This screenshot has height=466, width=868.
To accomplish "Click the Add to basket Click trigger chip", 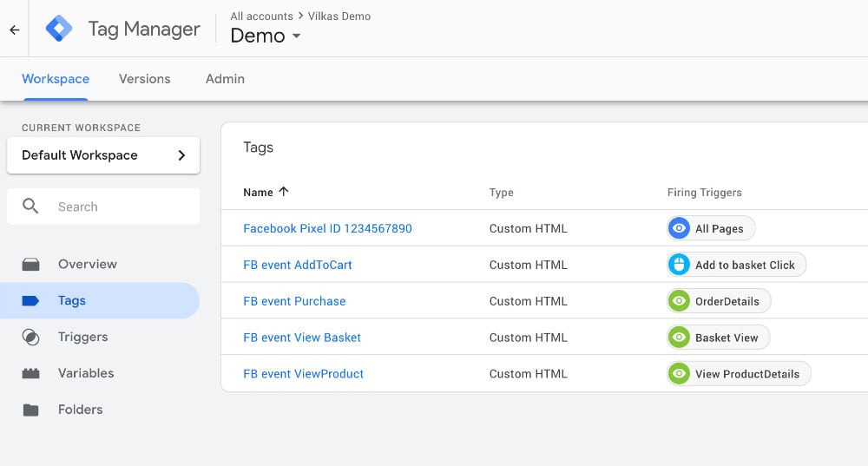I will pos(736,265).
